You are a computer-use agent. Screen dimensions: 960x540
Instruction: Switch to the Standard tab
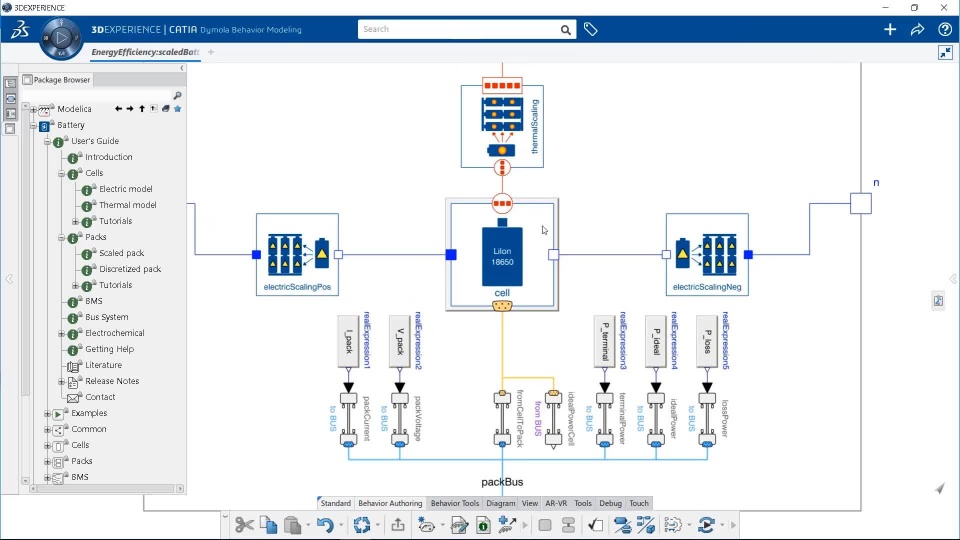[336, 503]
